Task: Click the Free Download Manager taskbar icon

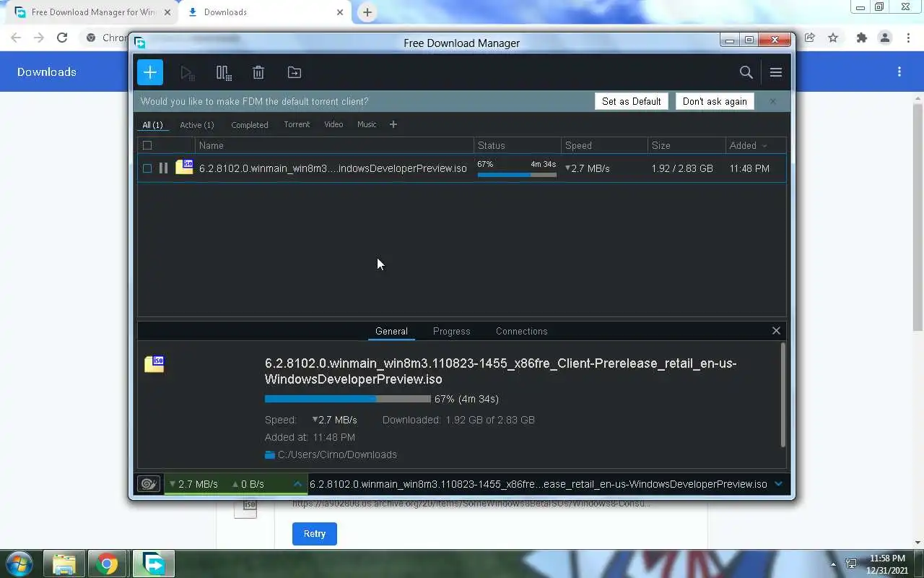Action: (153, 564)
